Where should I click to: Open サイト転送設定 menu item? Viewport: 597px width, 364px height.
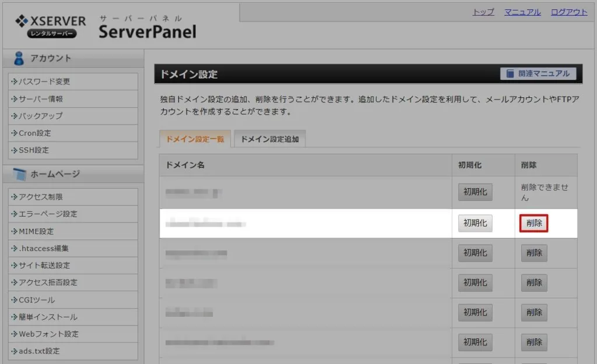(73, 266)
